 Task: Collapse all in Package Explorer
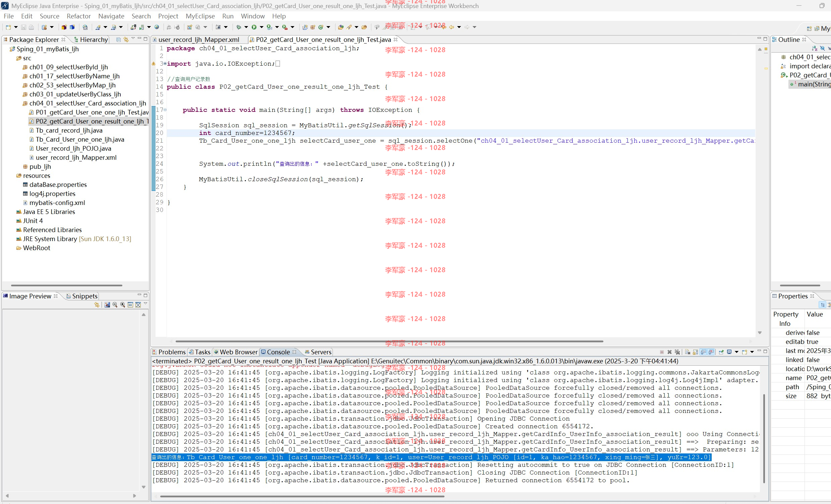coord(118,40)
